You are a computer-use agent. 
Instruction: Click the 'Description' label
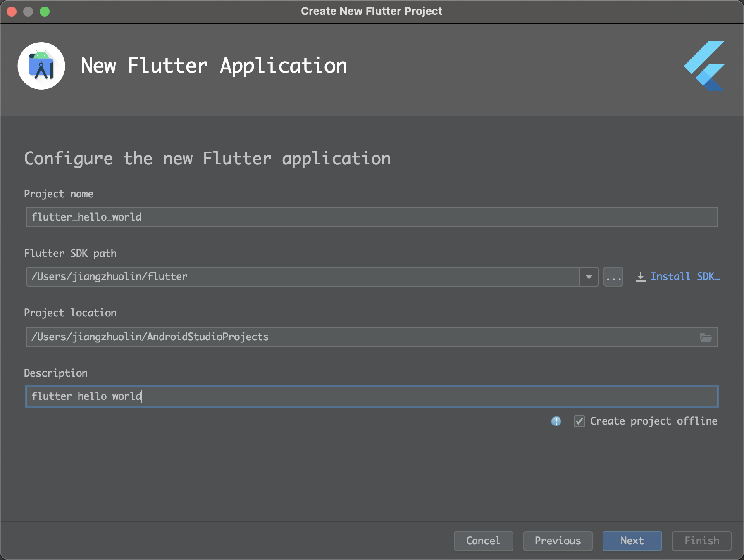coord(56,373)
